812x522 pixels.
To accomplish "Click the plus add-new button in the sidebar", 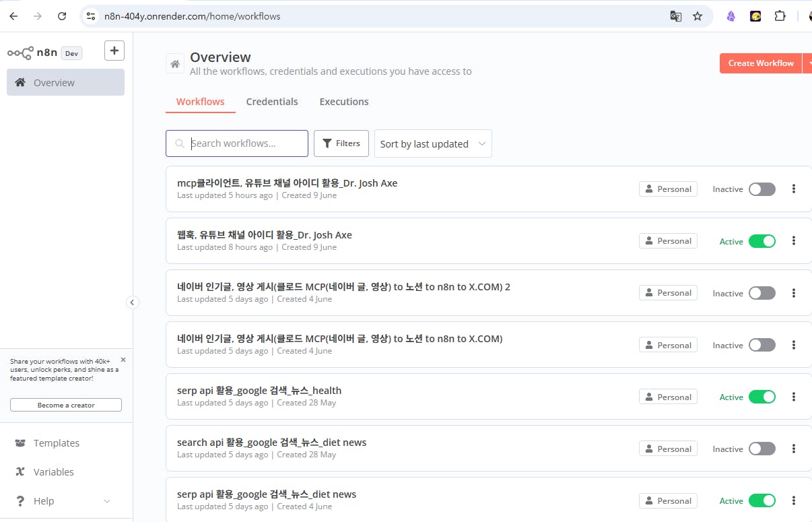I will click(x=114, y=51).
